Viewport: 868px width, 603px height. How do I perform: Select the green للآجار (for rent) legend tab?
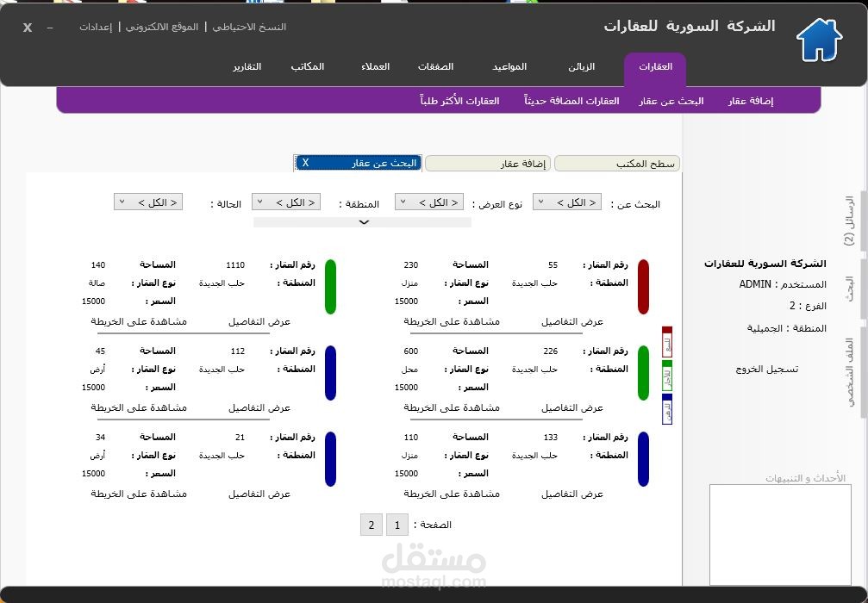pos(666,375)
